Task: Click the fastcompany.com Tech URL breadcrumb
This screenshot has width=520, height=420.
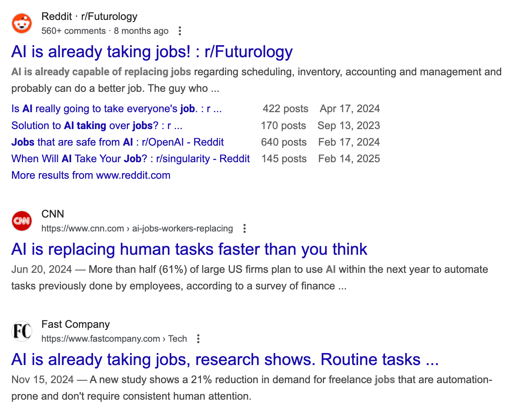Action: (x=114, y=339)
